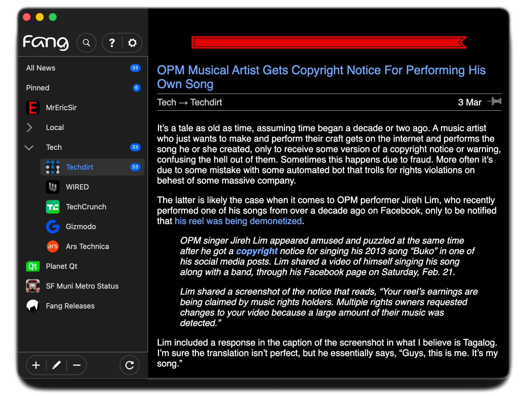Collapse the Tech feed group
The width and height of the screenshot is (532, 396).
tap(29, 147)
